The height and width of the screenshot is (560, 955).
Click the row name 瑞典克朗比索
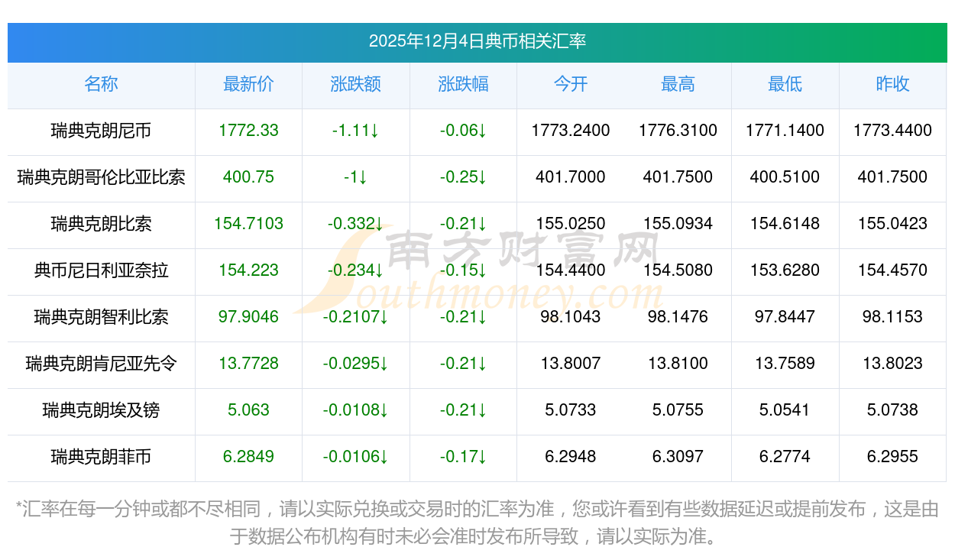[x=102, y=224]
